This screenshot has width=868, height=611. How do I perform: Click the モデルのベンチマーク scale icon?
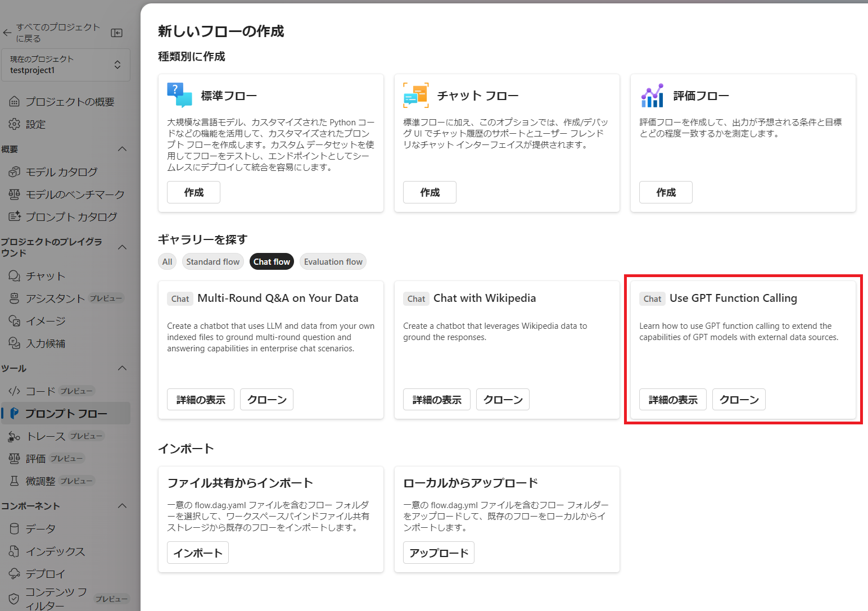[x=14, y=194]
